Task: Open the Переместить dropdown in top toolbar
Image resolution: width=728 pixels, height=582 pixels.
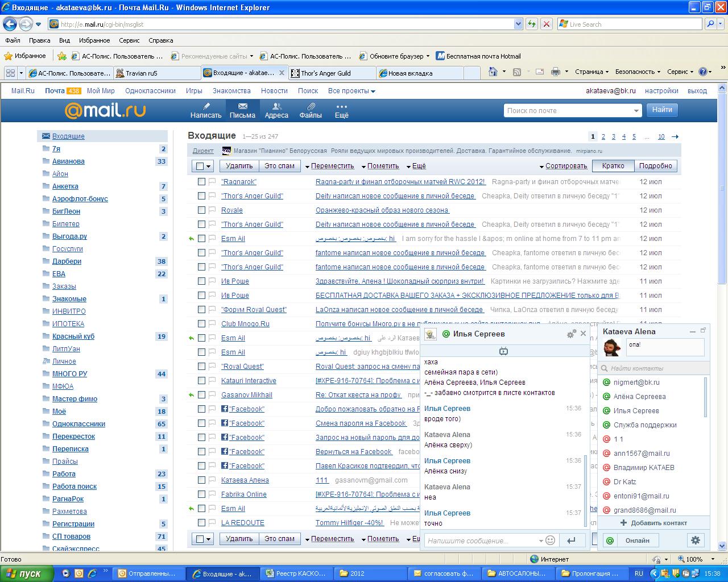Action: (329, 166)
